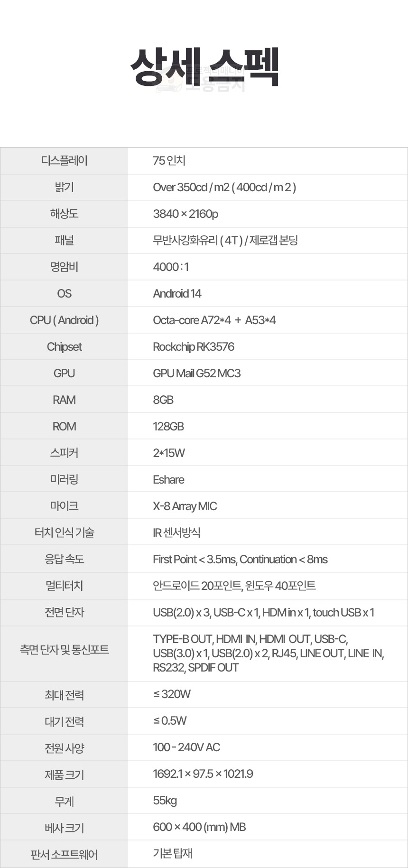Click the CPU ( Android ) label

pyautogui.click(x=64, y=320)
